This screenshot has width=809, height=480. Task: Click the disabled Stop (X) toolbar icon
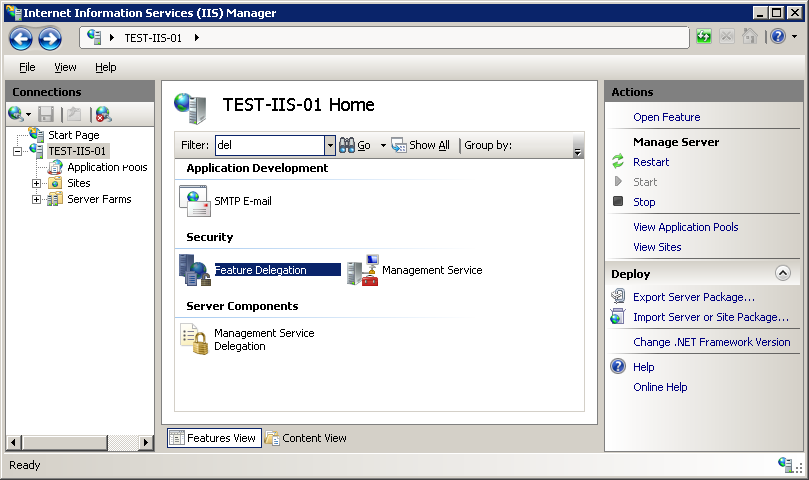pyautogui.click(x=726, y=36)
